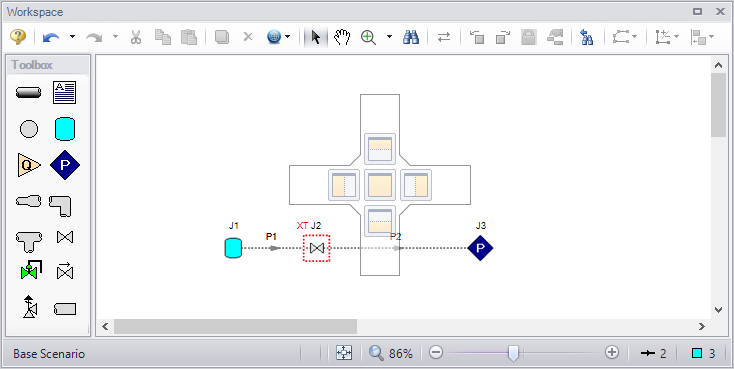
Task: Expand the Zoom tool dropdown arrow
Action: coord(389,37)
